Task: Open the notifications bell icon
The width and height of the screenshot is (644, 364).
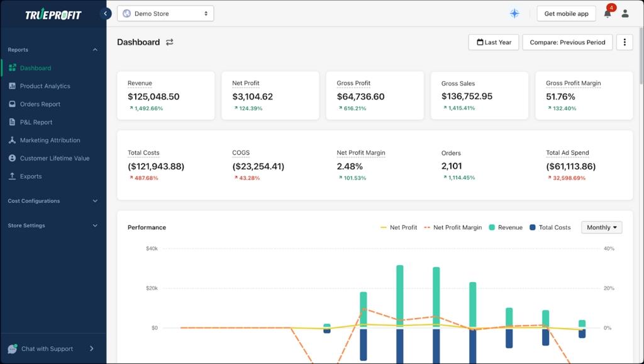Action: coord(608,14)
